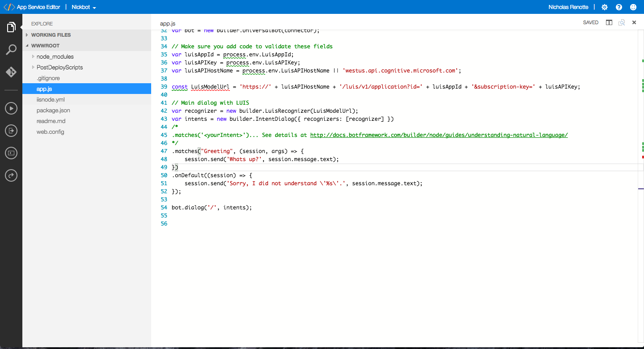Image resolution: width=644 pixels, height=349 pixels.
Task: Click the App Service Editor logo
Action: point(9,7)
